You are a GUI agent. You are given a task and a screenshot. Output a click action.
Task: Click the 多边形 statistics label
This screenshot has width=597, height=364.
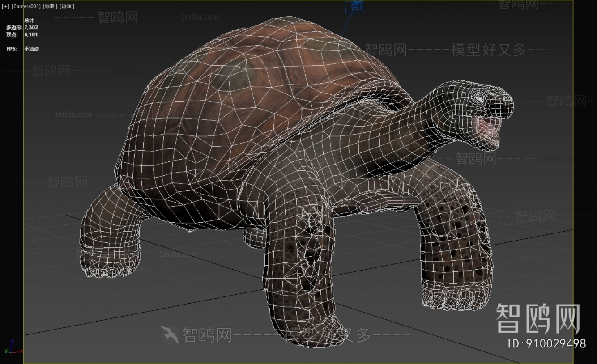tap(15, 27)
